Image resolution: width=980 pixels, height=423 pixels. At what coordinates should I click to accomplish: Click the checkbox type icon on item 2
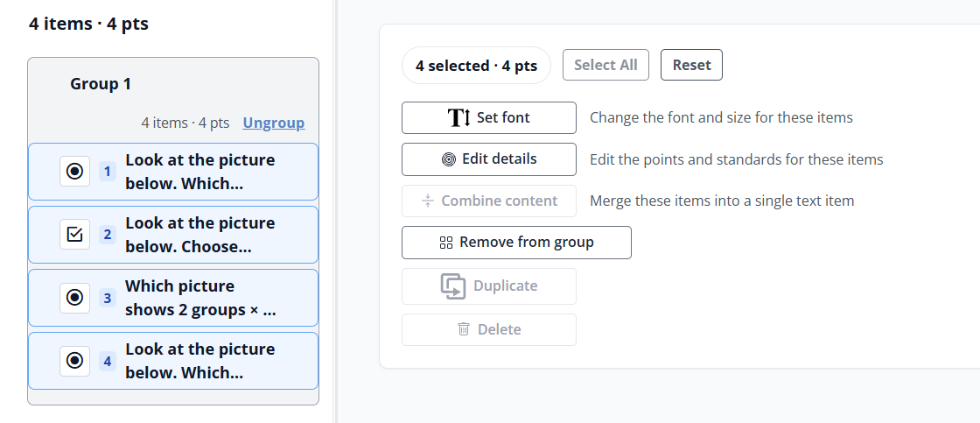(74, 235)
